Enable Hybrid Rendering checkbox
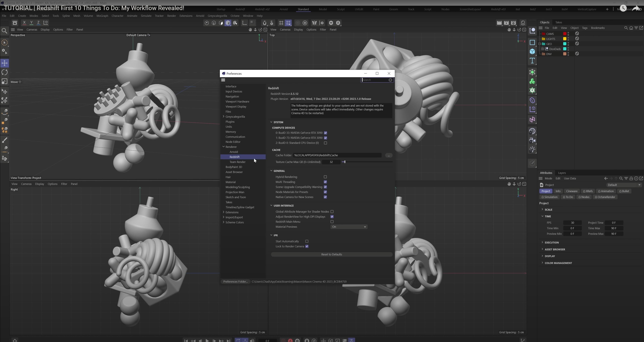This screenshot has width=644, height=342. 325,177
